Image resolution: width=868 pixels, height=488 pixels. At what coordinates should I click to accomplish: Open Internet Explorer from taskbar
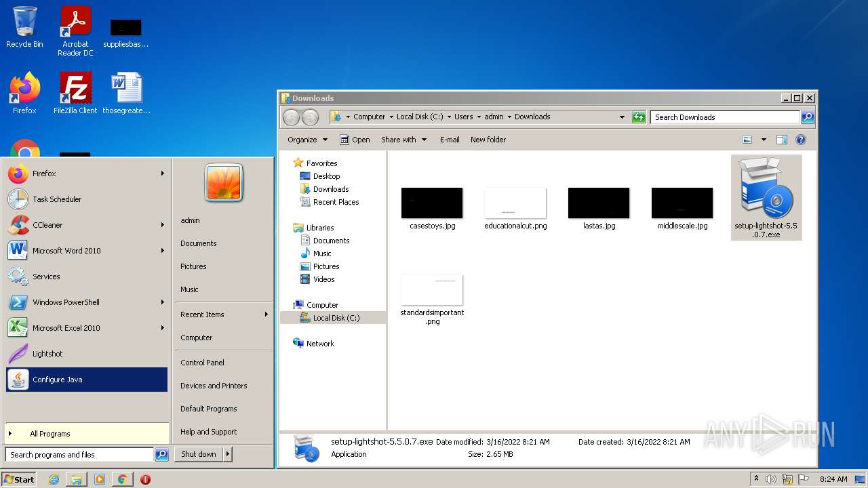pyautogui.click(x=54, y=479)
